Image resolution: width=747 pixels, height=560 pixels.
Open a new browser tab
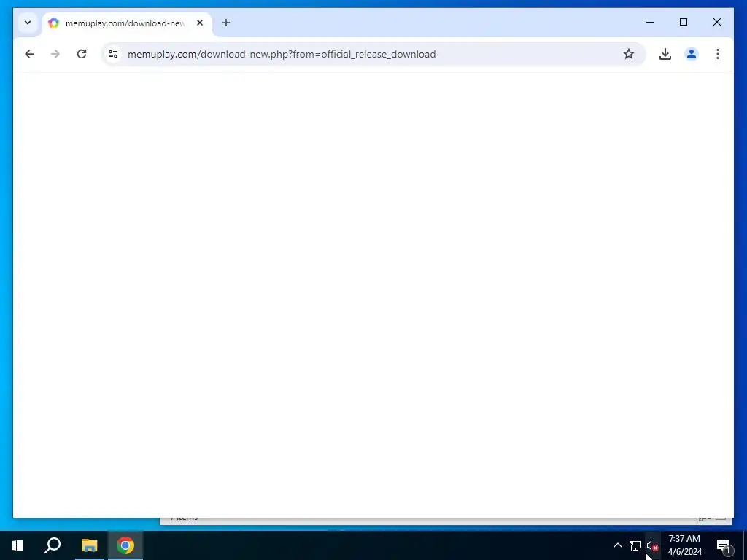226,23
